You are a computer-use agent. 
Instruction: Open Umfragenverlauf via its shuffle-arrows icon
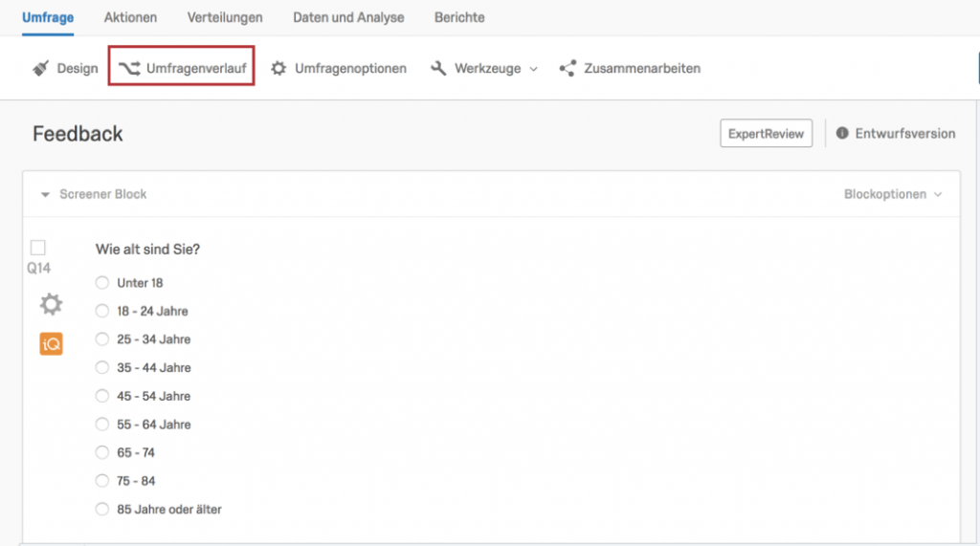(129, 68)
